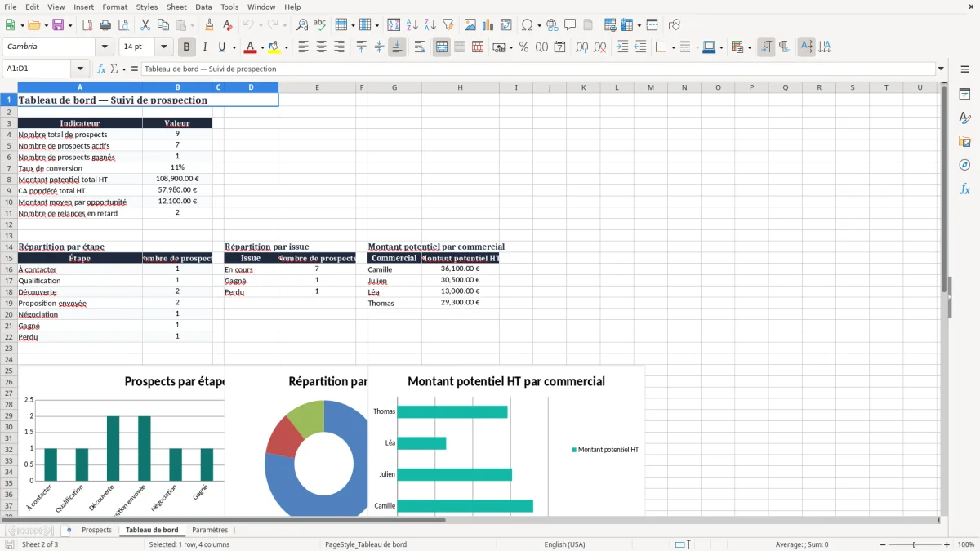Click the New spreadsheet icon
980x551 pixels.
[10, 25]
